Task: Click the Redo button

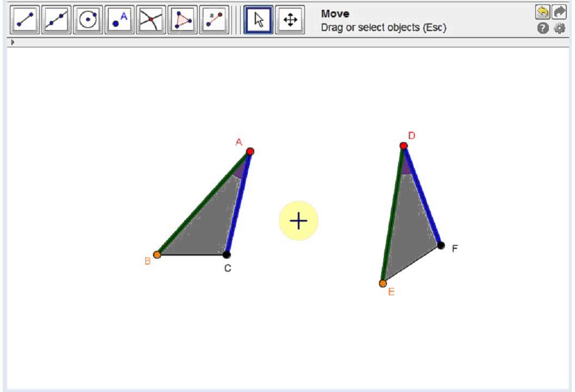Action: 559,12
